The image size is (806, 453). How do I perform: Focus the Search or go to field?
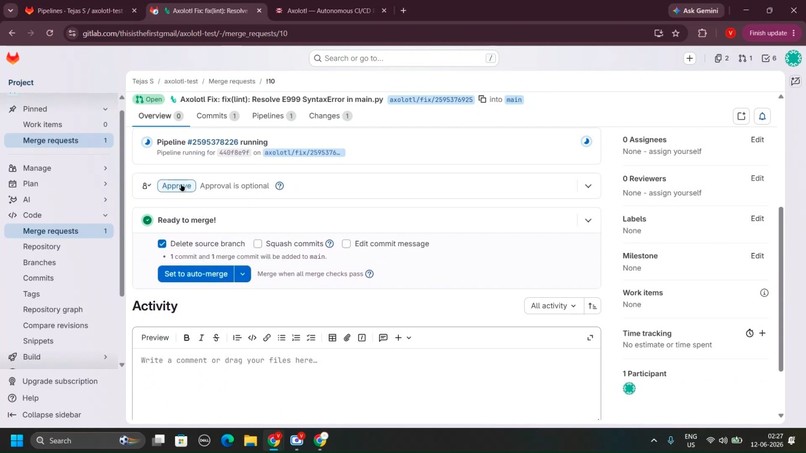click(x=404, y=58)
